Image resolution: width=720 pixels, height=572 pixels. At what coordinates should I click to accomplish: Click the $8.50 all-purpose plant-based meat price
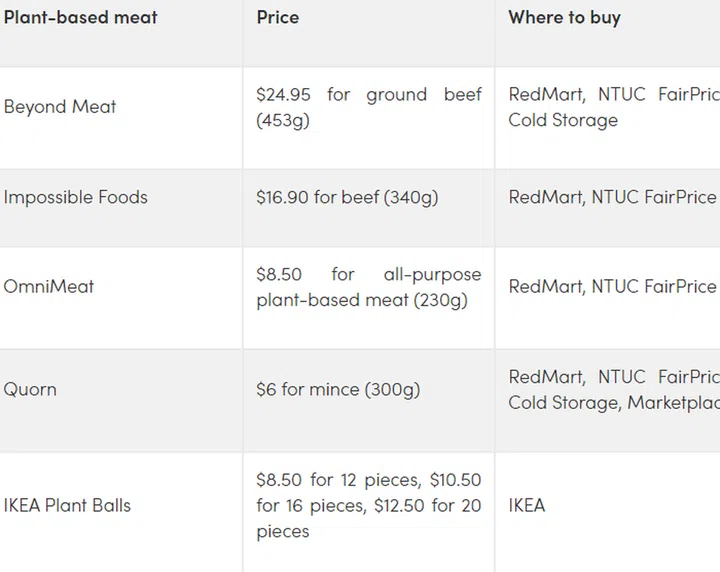click(368, 287)
